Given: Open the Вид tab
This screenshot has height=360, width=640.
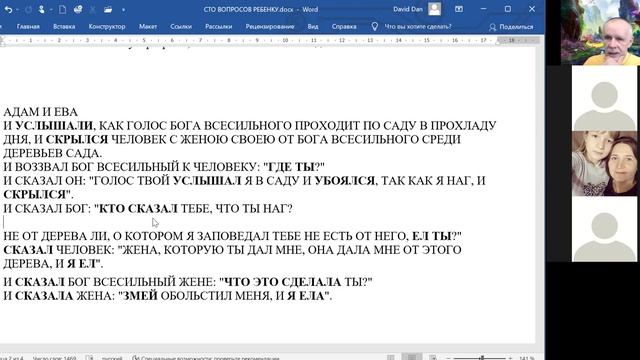Looking at the screenshot, I should [313, 27].
